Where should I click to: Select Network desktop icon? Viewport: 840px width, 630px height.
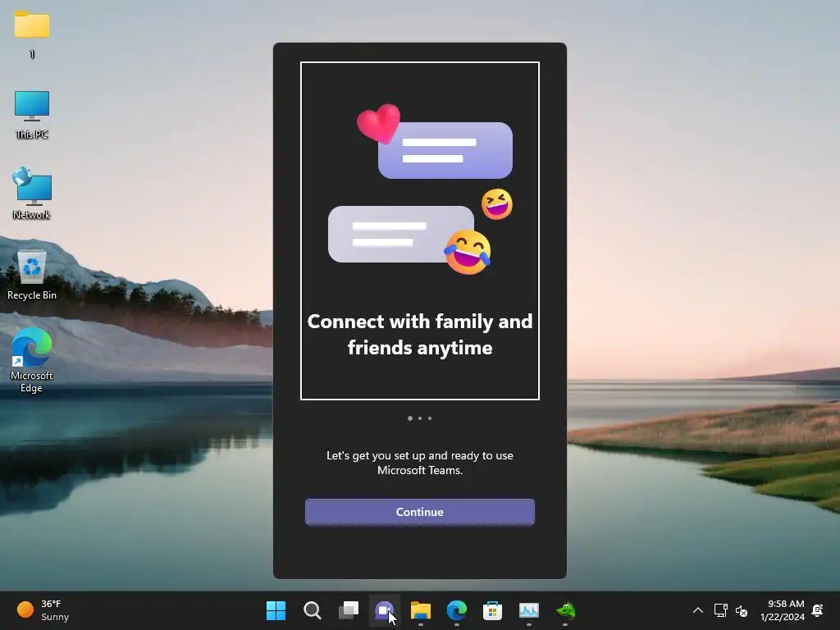pos(32,194)
